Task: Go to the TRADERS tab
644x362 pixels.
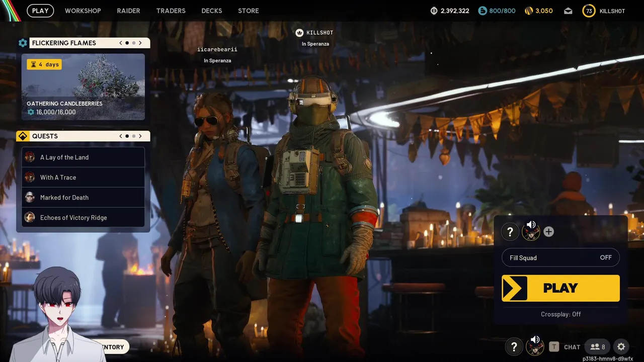Action: [x=171, y=11]
